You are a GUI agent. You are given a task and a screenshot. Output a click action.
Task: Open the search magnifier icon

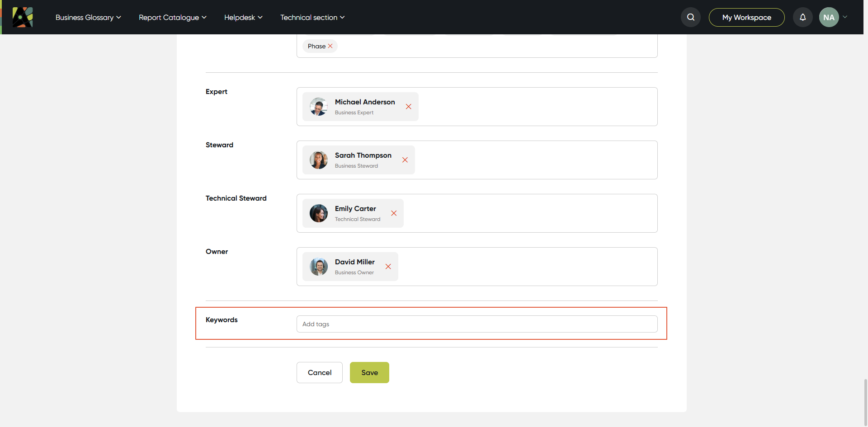690,17
